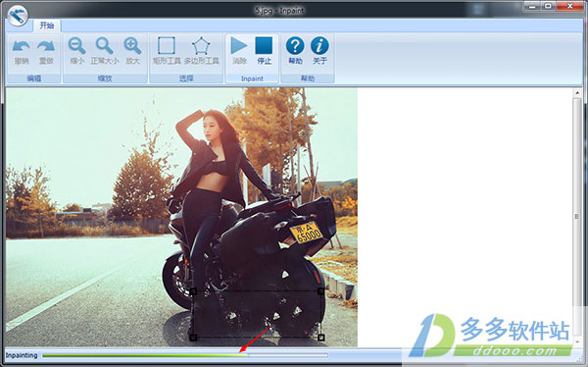The height and width of the screenshot is (367, 588).
Task: Click the Undo (撤销) arrow icon
Action: (x=22, y=46)
